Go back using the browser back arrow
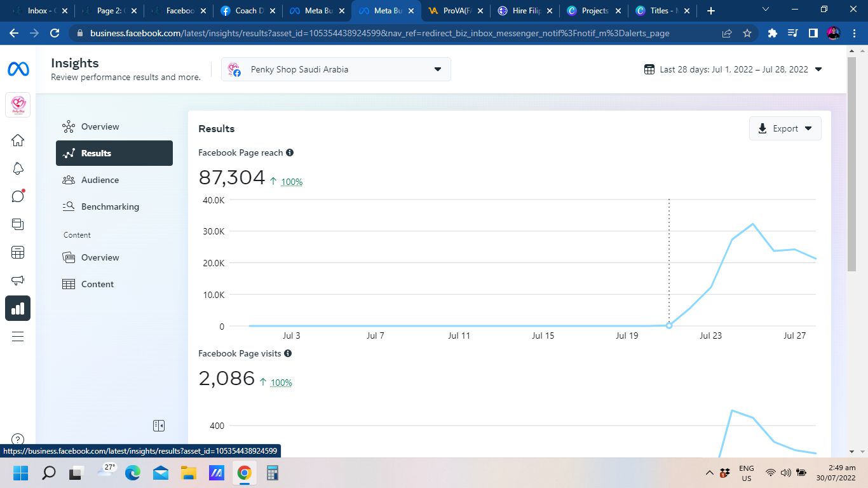The image size is (868, 488). tap(14, 33)
